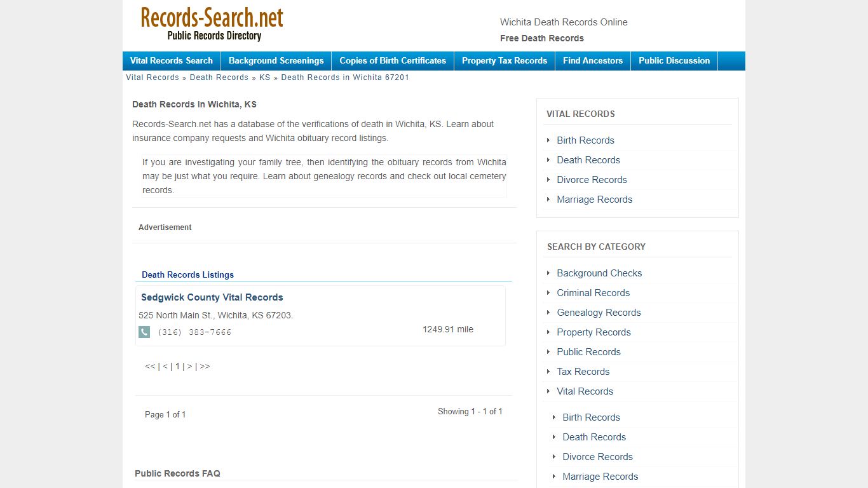Open Divorce Records in Vital Records sidebar box

tap(592, 180)
